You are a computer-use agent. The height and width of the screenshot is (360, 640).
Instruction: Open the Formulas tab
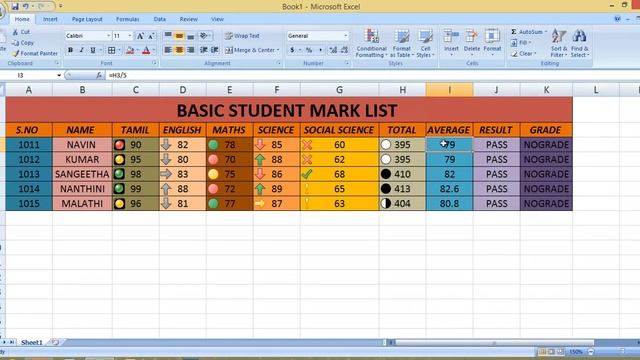click(127, 19)
